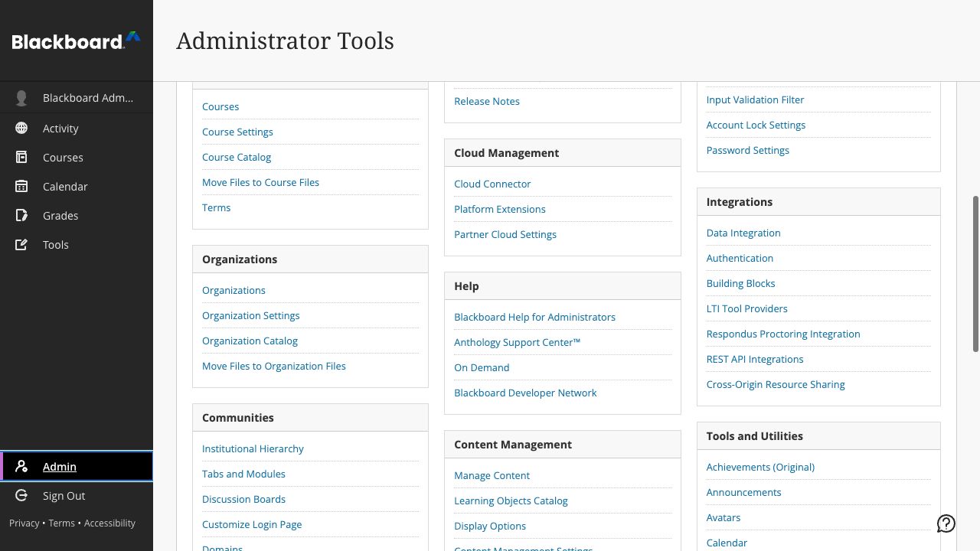Click the page vertical scrollbar thumb
This screenshot has width=980, height=551.
[x=975, y=273]
